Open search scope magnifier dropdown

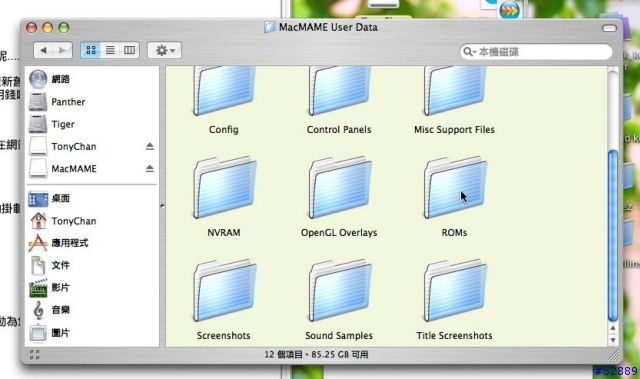(470, 52)
